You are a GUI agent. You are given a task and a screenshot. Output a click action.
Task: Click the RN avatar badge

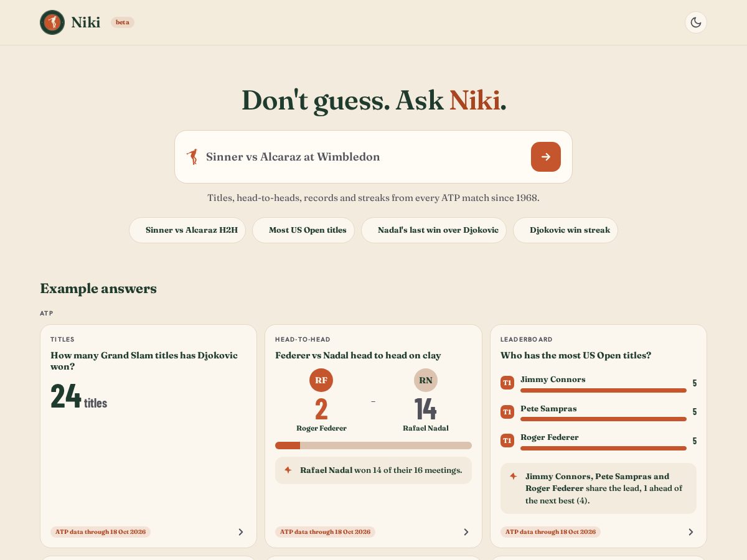(426, 380)
